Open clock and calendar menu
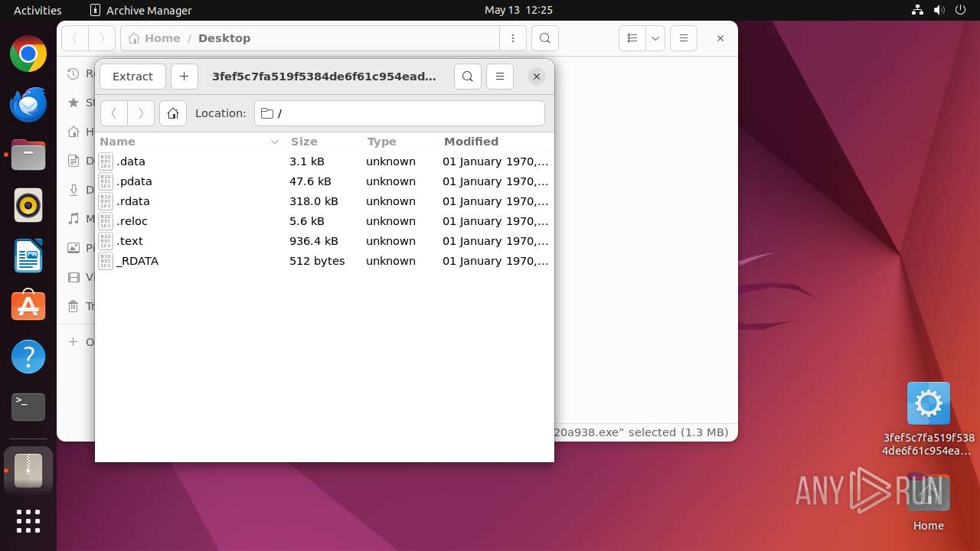 pyautogui.click(x=518, y=10)
